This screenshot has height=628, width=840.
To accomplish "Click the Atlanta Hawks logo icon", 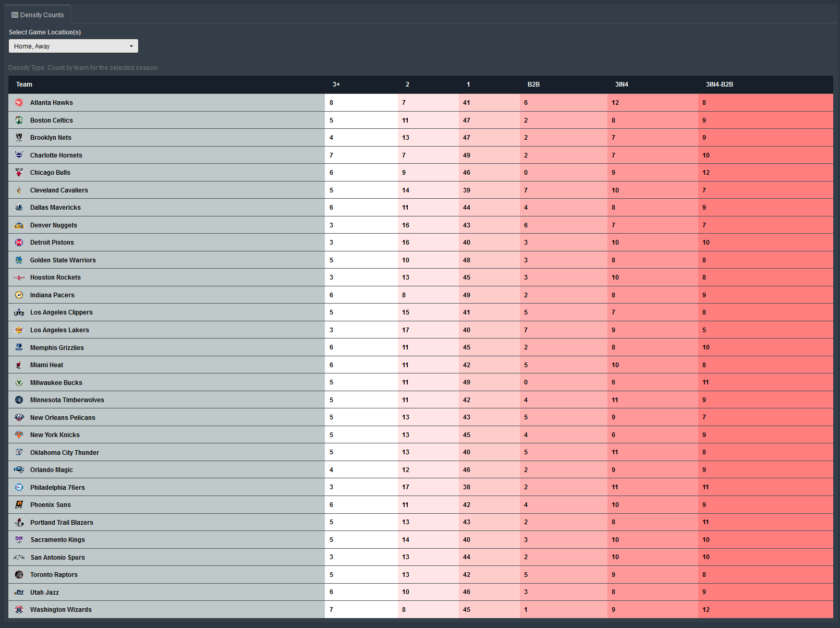I will [19, 103].
